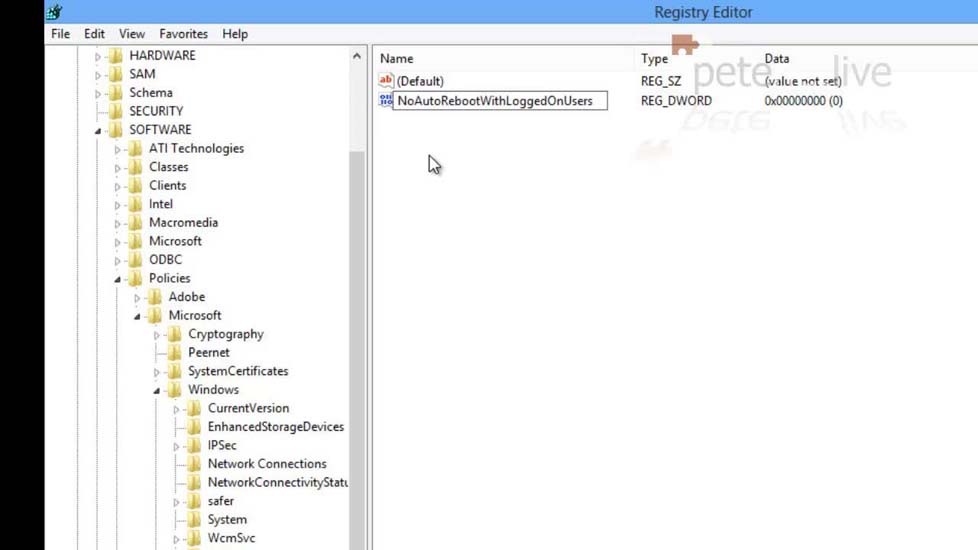
Task: Expand the HARDWARE key
Action: click(x=98, y=57)
